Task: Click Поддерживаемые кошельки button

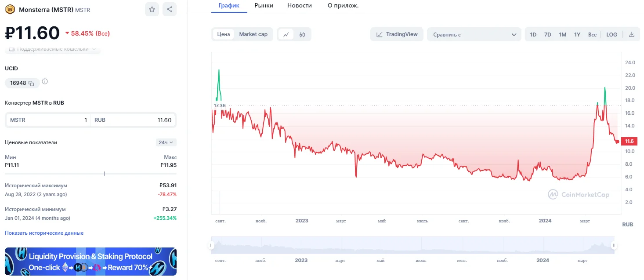Action: (53, 49)
